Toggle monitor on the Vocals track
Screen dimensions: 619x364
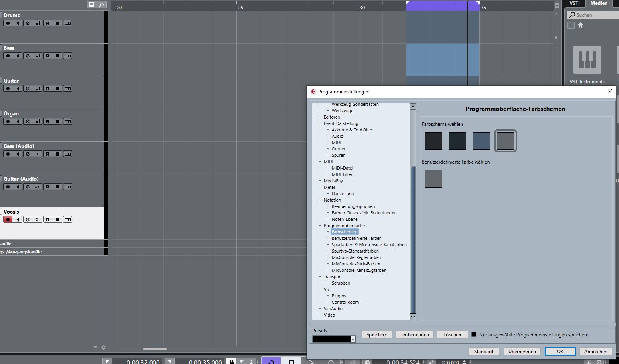point(18,220)
